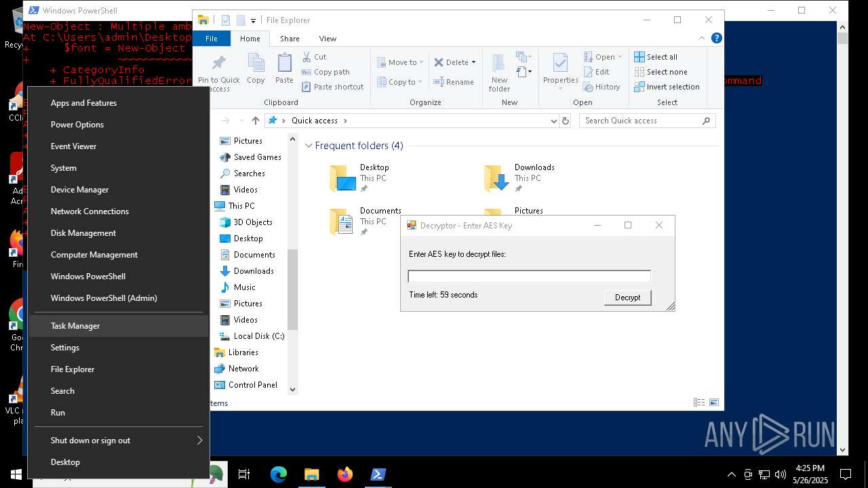Open the notification center icon
Screen dimensions: 868x488
point(846,474)
